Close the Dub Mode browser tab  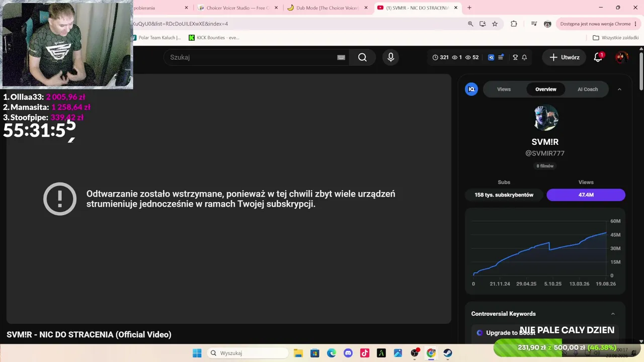pos(366,8)
